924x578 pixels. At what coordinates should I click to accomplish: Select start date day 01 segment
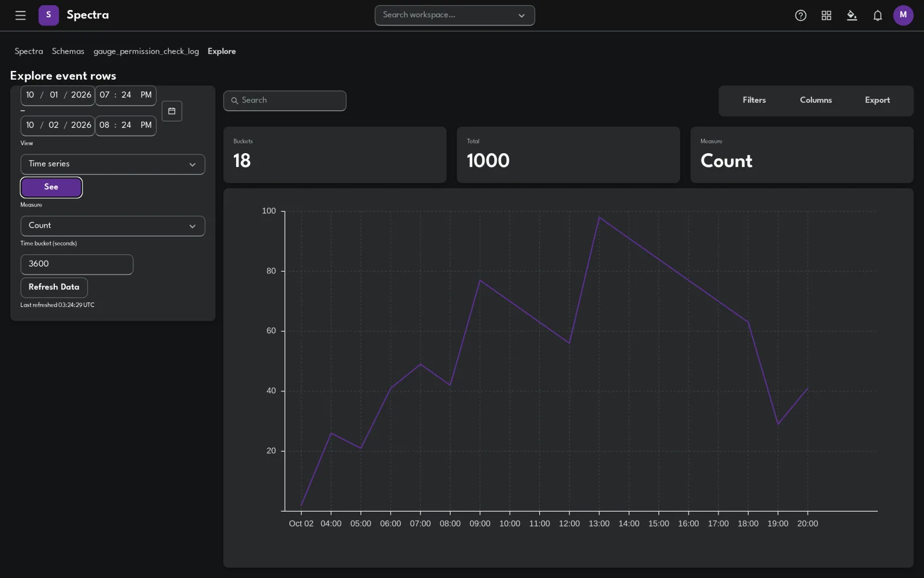tap(54, 95)
